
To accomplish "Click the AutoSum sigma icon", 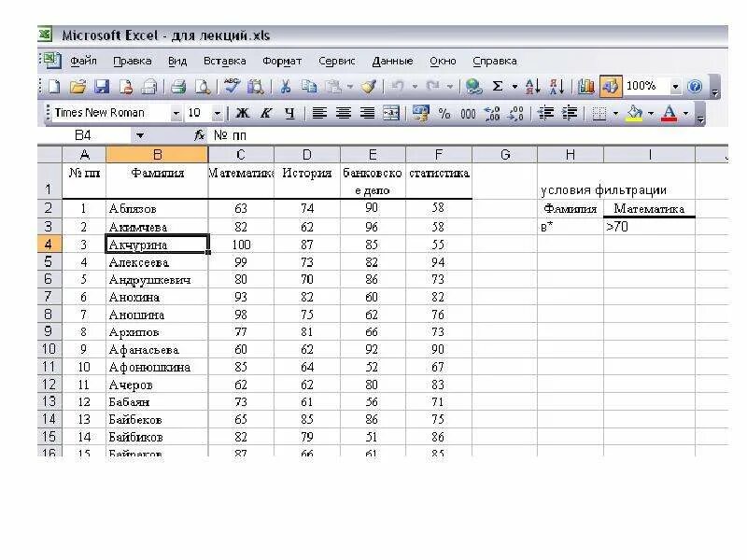I will click(498, 86).
